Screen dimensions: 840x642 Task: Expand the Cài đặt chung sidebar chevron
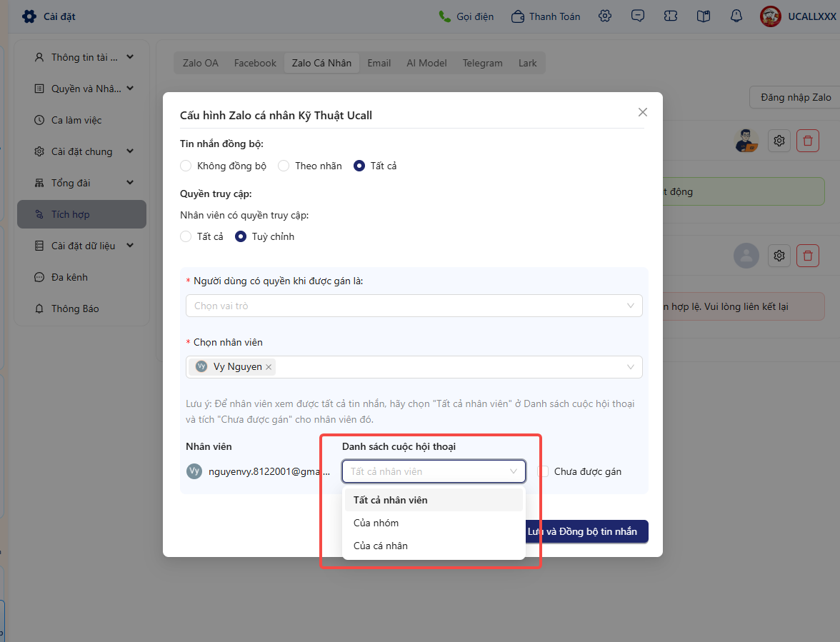(130, 151)
